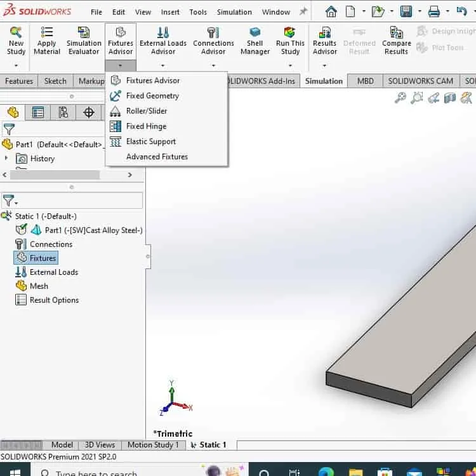The height and width of the screenshot is (476, 476).
Task: Open Apply Material tool
Action: [47, 41]
